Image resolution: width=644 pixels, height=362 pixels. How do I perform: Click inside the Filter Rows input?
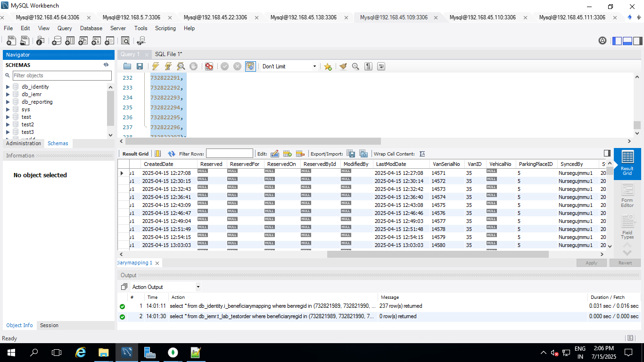(230, 154)
